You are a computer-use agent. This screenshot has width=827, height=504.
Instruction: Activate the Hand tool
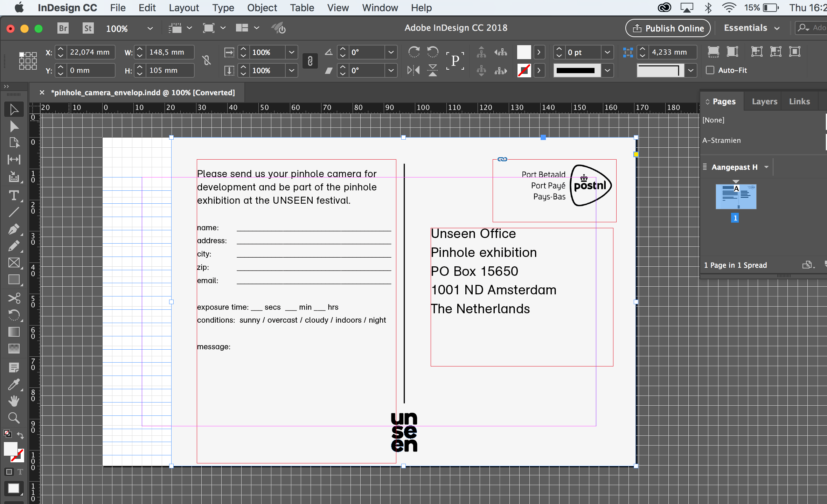coord(14,401)
